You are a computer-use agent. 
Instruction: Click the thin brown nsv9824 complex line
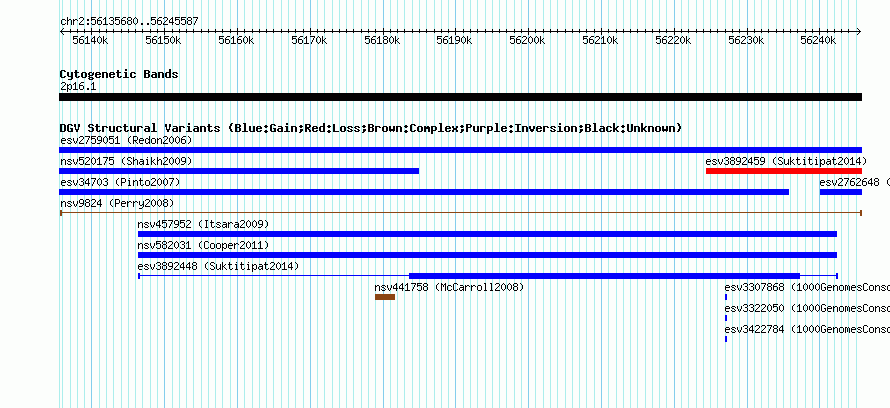(x=460, y=213)
